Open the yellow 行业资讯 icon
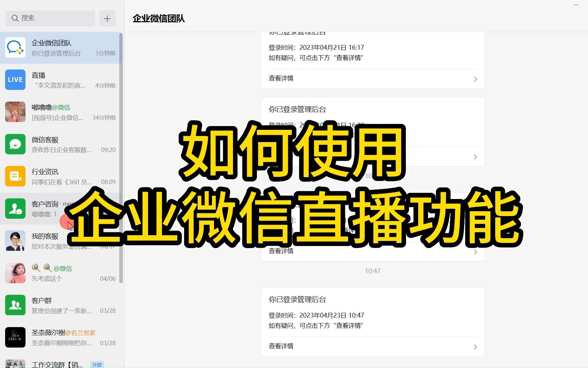 15,176
